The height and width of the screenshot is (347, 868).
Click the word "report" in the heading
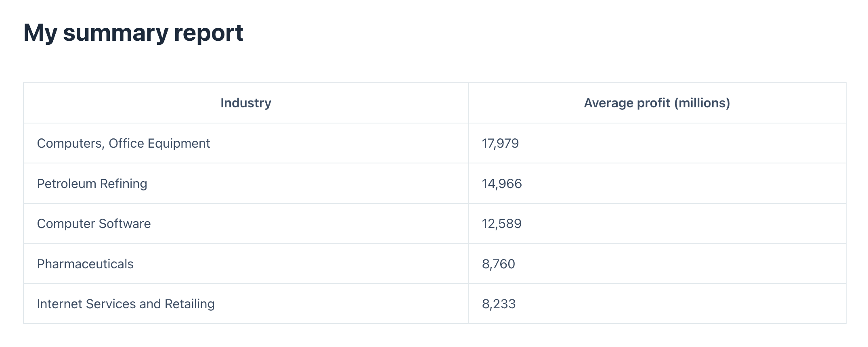point(208,33)
